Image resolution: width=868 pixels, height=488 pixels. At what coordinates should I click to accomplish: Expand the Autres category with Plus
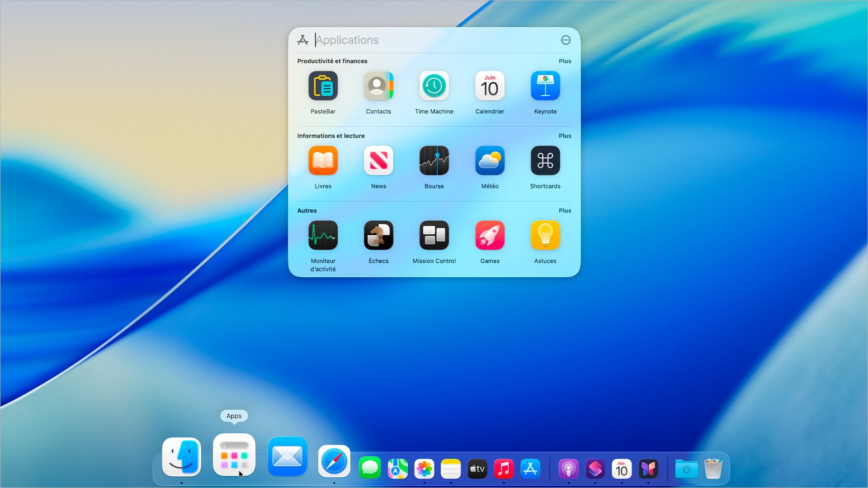click(x=565, y=211)
